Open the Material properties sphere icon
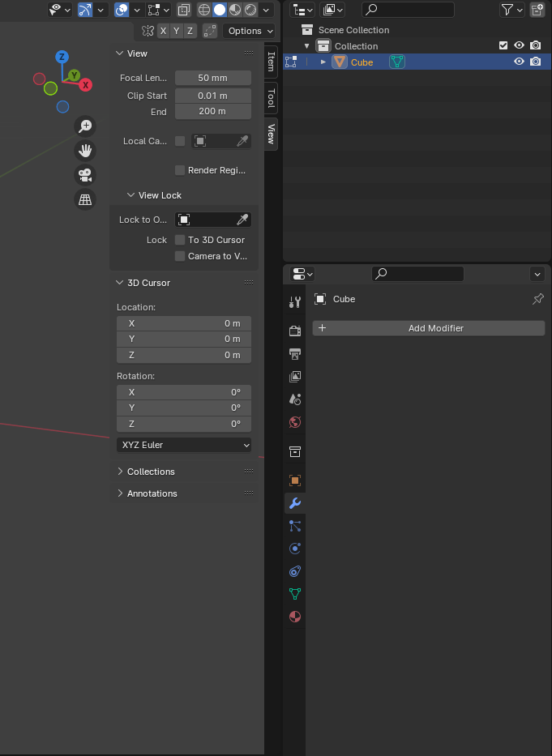The width and height of the screenshot is (552, 756). (295, 617)
